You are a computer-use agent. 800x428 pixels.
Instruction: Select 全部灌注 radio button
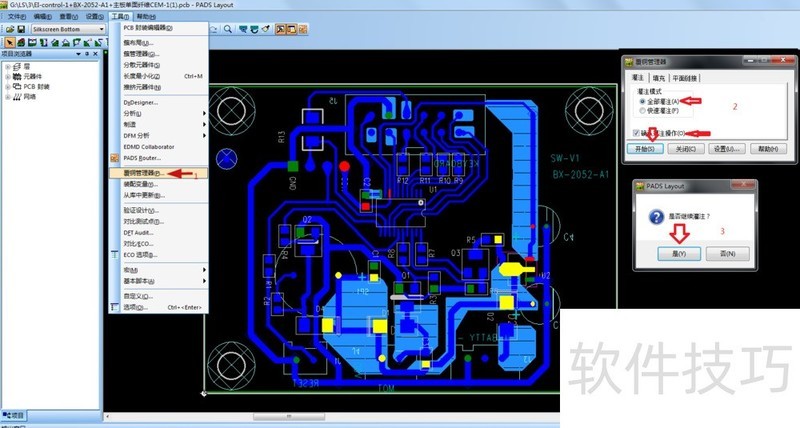click(x=642, y=102)
